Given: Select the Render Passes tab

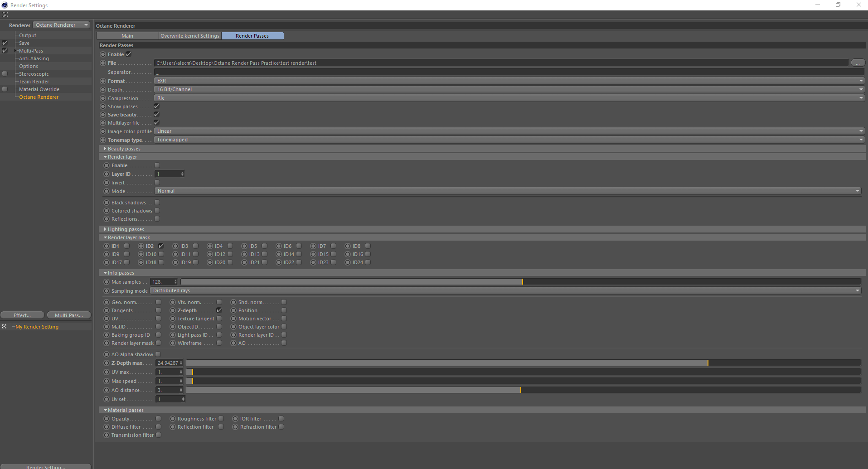Looking at the screenshot, I should point(252,36).
